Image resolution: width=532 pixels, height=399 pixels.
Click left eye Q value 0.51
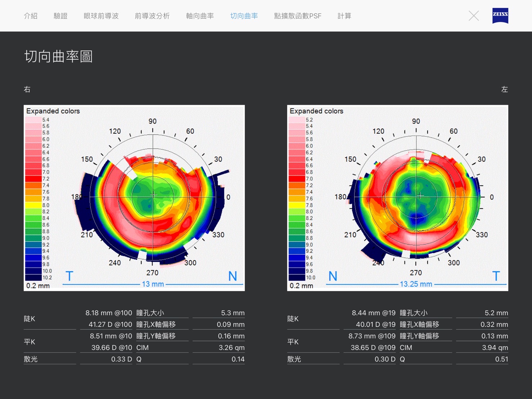pos(502,359)
